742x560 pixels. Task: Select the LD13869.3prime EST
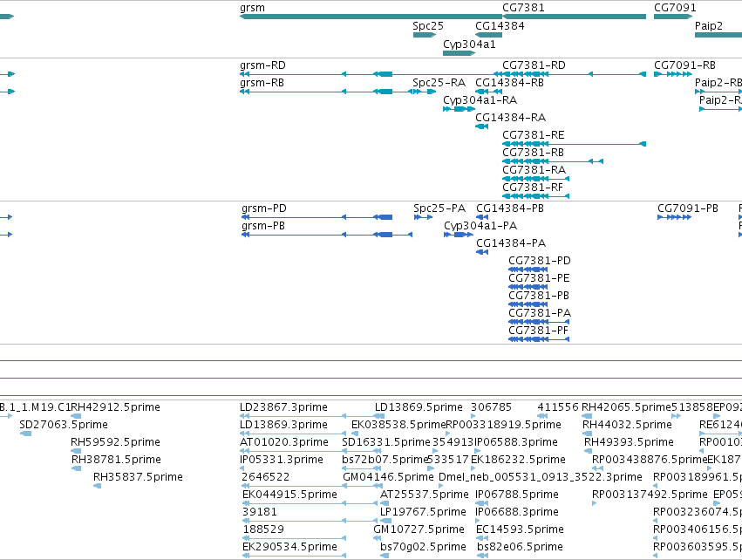[293, 434]
